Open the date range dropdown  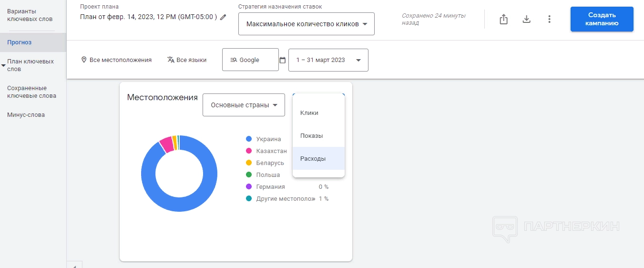click(328, 60)
